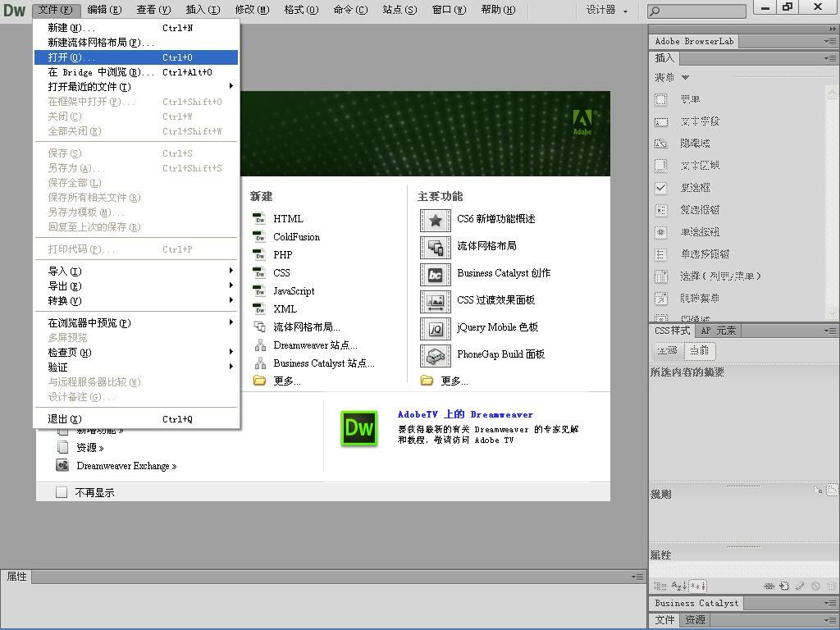This screenshot has width=840, height=630.
Task: Choose 打开 from the 文件 menu
Action: 136,57
